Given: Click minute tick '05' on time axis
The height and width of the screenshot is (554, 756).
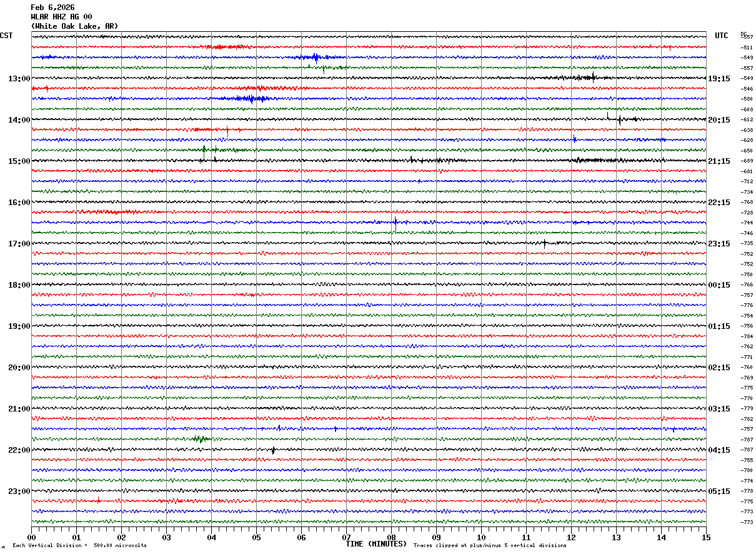Looking at the screenshot, I should click(x=256, y=537).
